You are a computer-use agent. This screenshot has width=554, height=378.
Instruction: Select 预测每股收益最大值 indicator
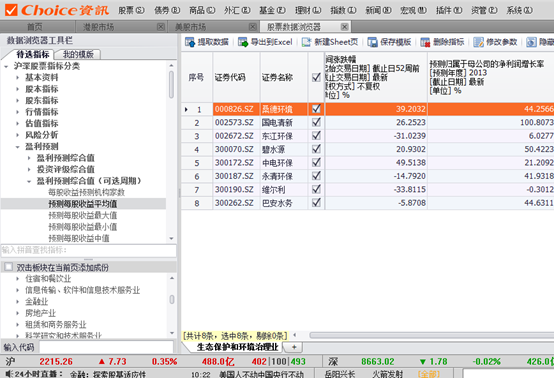tap(83, 215)
